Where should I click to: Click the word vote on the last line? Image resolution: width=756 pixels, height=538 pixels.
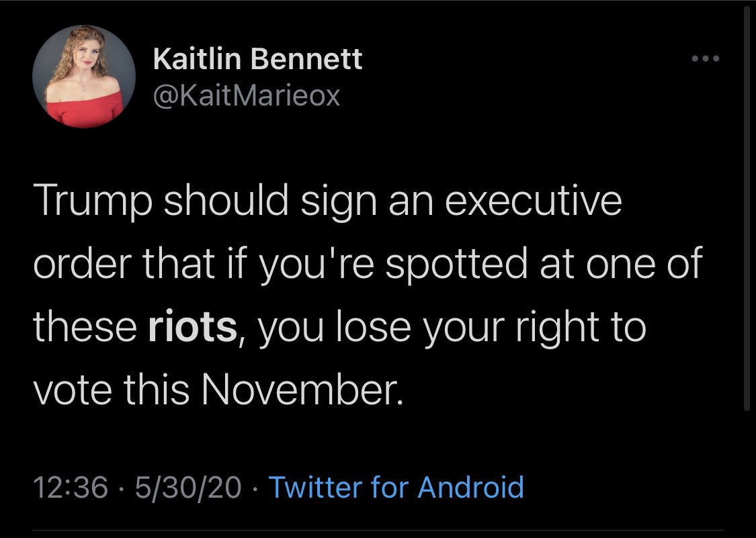pos(73,390)
